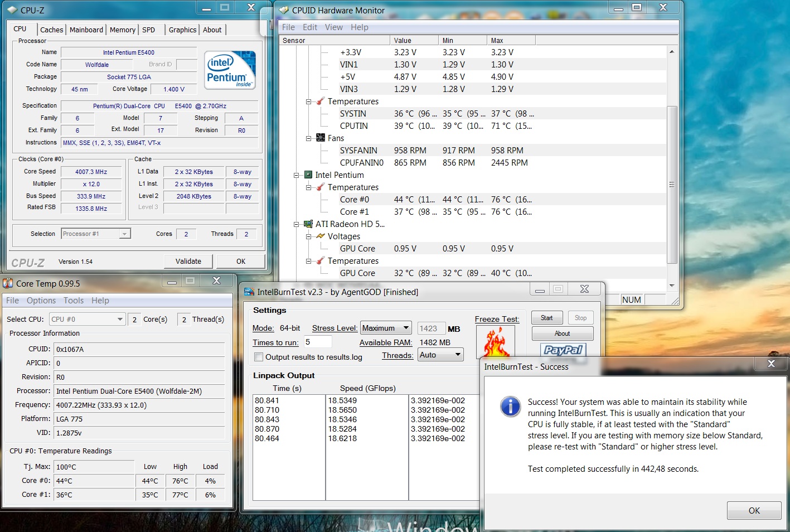Click the About button in IntelBurnTest
Viewport: 790px width, 532px height.
[563, 333]
